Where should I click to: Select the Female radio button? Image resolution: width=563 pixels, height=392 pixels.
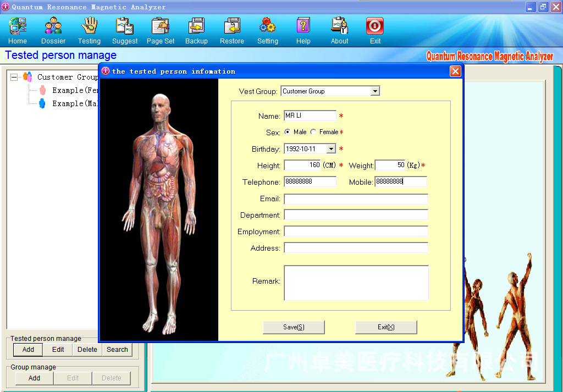pyautogui.click(x=313, y=132)
